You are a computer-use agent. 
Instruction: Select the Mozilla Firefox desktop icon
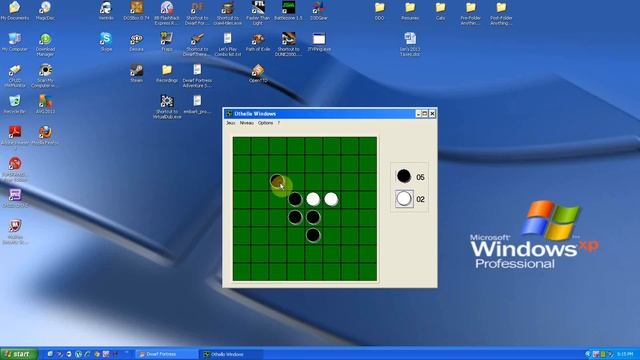45,136
